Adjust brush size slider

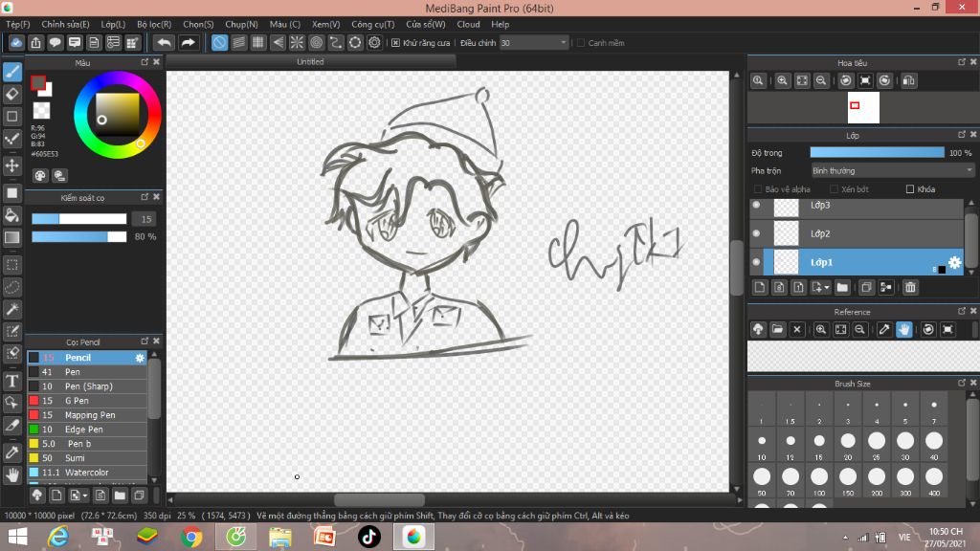[79, 219]
